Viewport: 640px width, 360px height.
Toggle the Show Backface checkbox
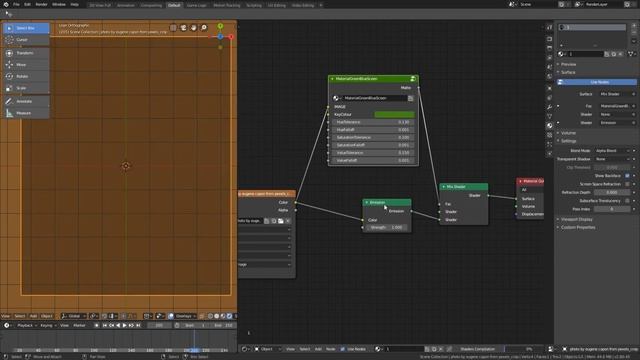[627, 176]
